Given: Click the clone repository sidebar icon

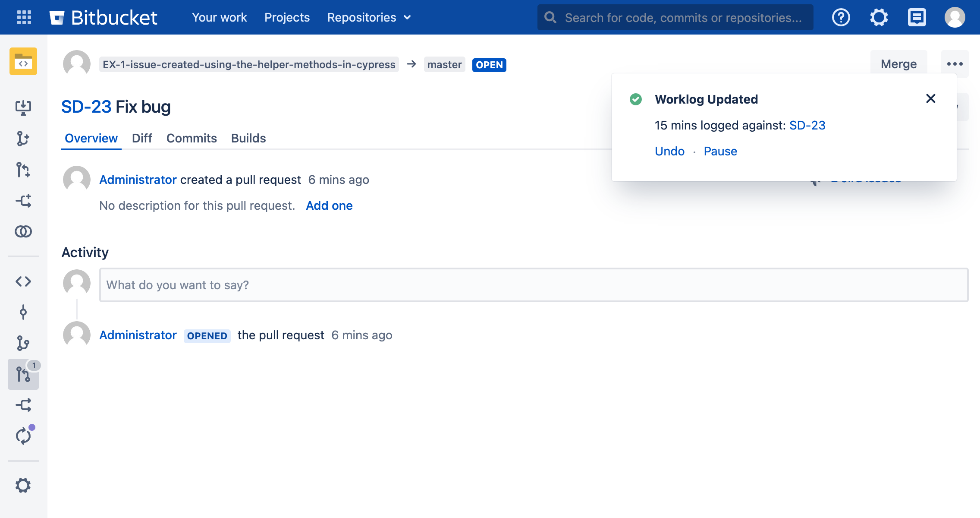Looking at the screenshot, I should click(23, 107).
